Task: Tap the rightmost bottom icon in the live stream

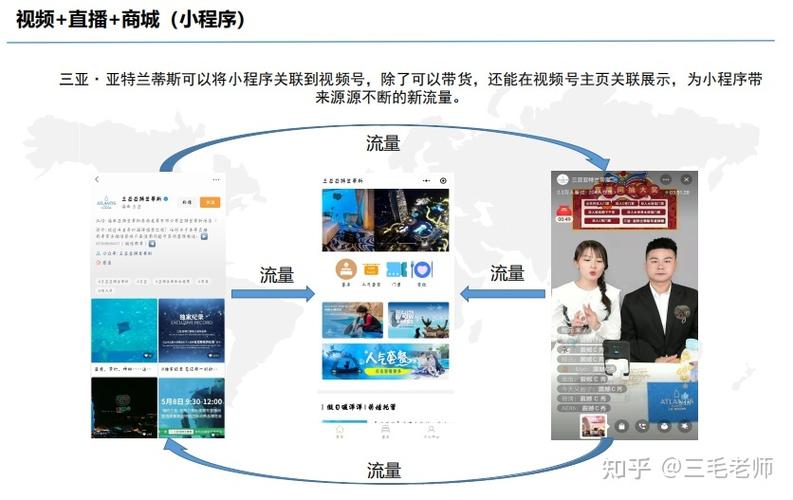Action: pos(685,426)
